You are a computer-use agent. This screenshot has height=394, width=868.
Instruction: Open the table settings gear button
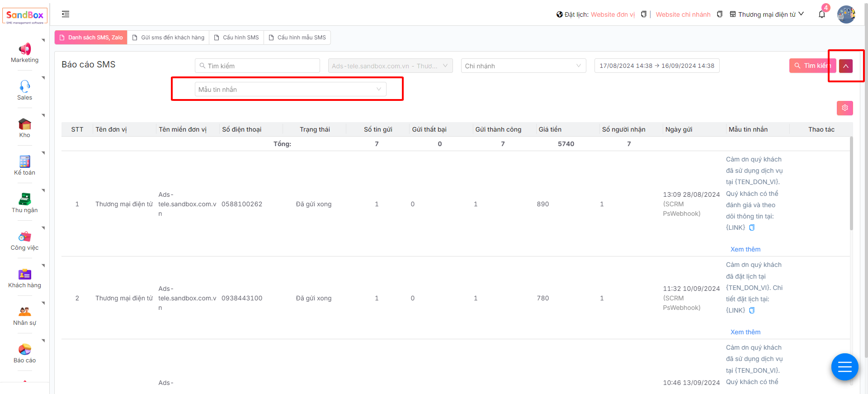coord(844,108)
